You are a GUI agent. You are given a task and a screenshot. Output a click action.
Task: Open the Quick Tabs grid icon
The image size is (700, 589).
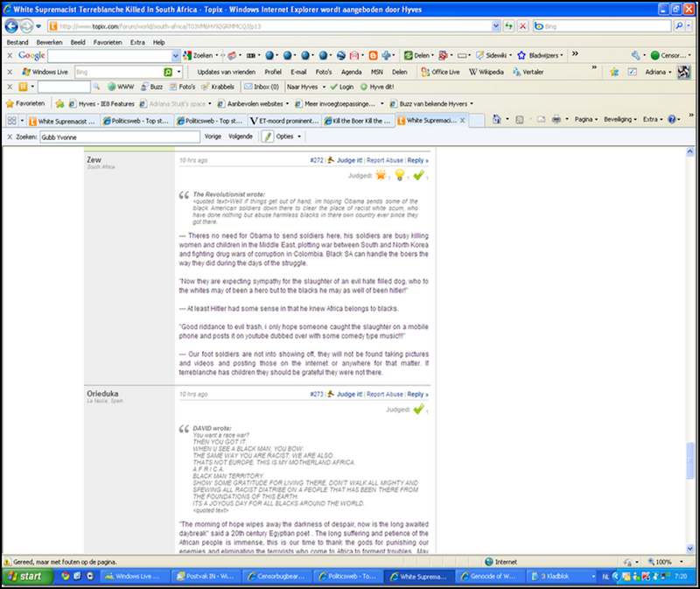[11, 121]
